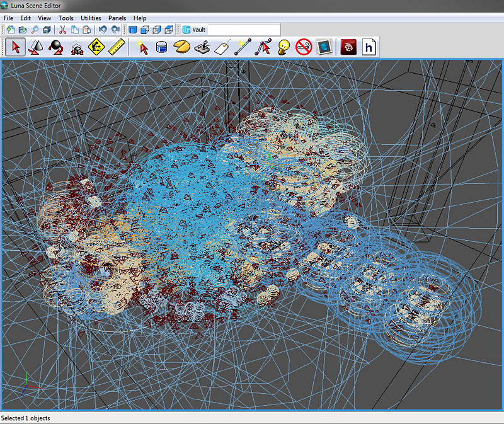This screenshot has width=504, height=424.
Task: Click the Vault toolbar button
Action: (194, 30)
